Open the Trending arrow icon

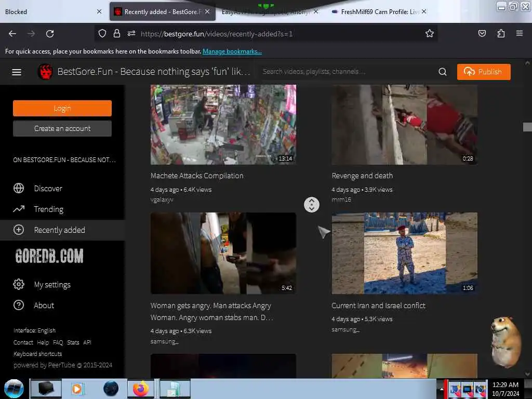[19, 209]
